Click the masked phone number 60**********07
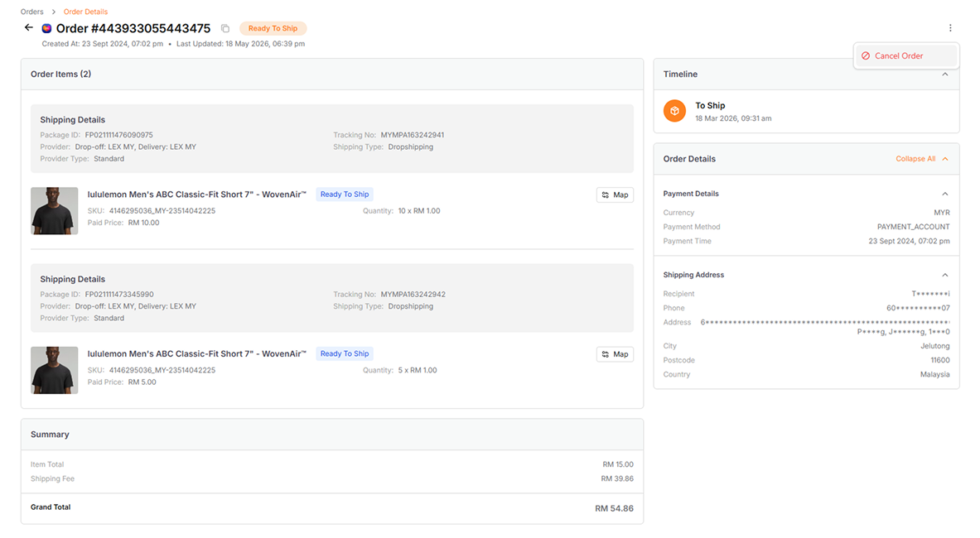This screenshot has height=538, width=980. 918,309
